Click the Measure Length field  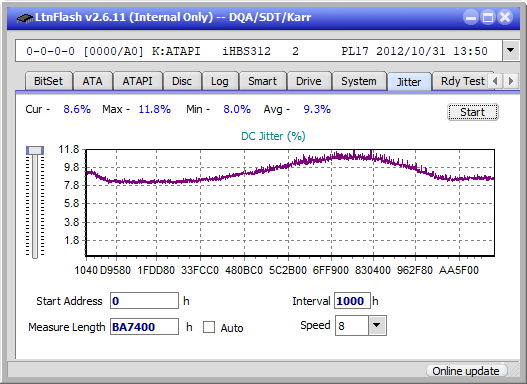[145, 327]
